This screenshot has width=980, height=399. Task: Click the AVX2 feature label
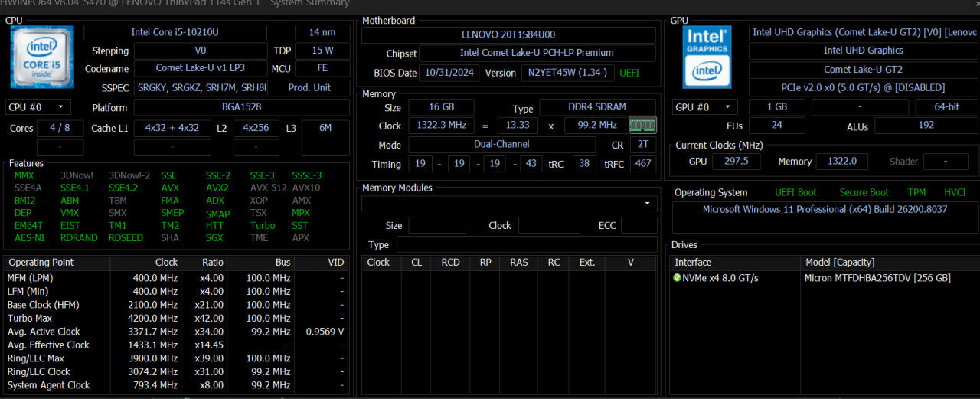(x=217, y=188)
